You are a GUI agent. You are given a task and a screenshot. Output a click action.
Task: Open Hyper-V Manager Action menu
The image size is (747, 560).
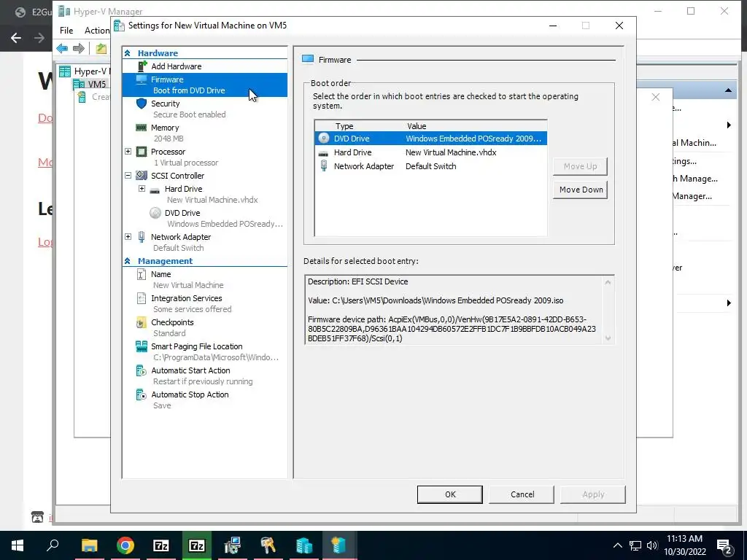97,31
